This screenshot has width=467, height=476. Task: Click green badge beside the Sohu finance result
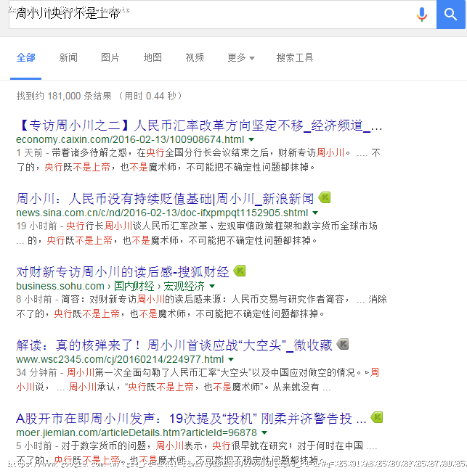240,271
